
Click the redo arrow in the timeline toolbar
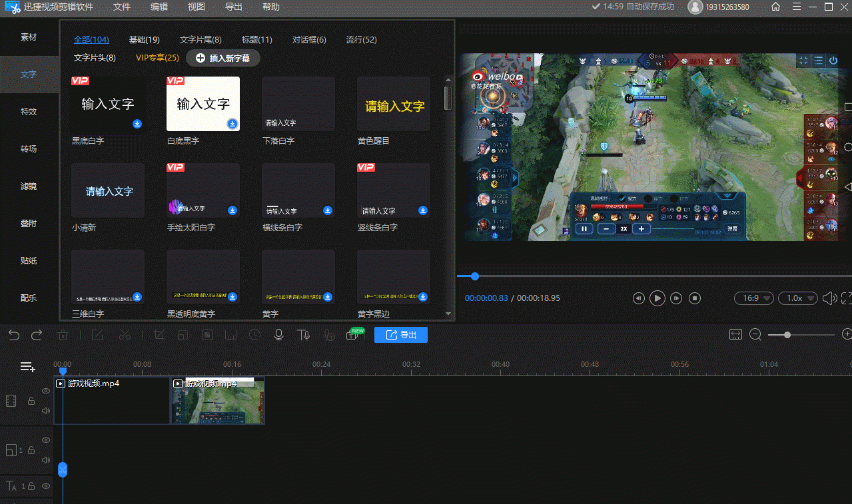(x=37, y=335)
